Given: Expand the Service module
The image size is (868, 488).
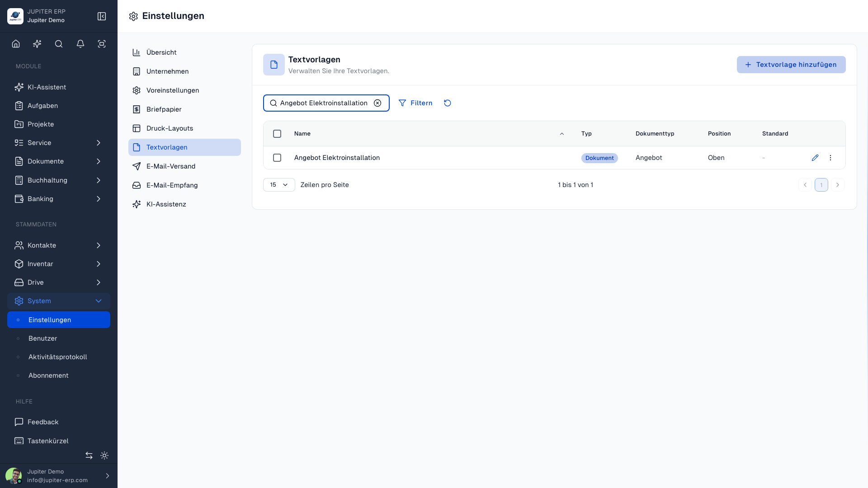Looking at the screenshot, I should pyautogui.click(x=59, y=143).
